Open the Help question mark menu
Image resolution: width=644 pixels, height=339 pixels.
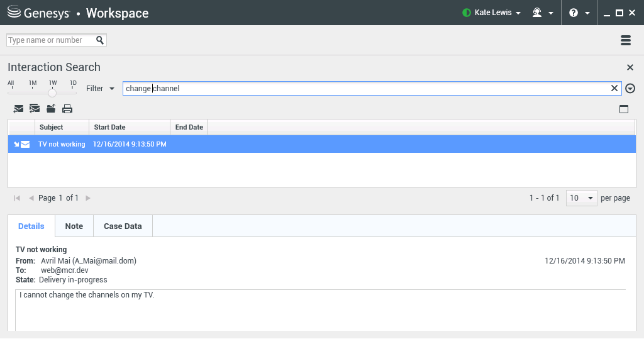click(579, 13)
